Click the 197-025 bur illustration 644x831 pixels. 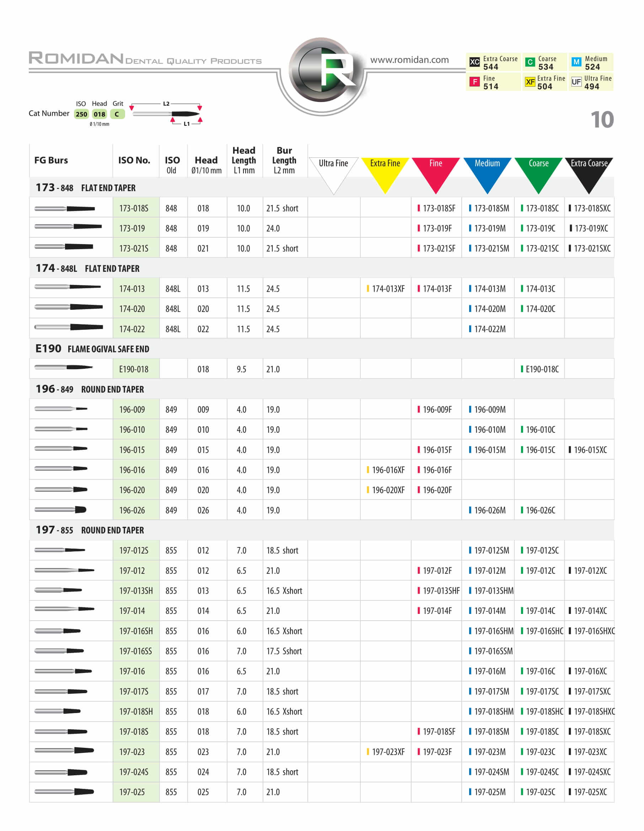click(x=64, y=792)
